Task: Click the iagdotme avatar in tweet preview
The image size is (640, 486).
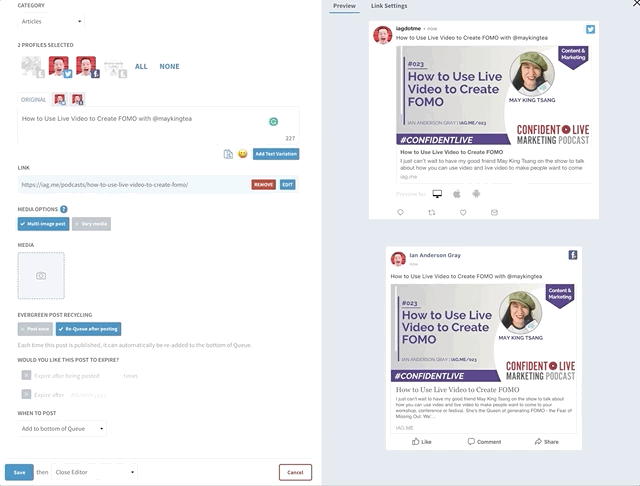Action: coord(383,35)
